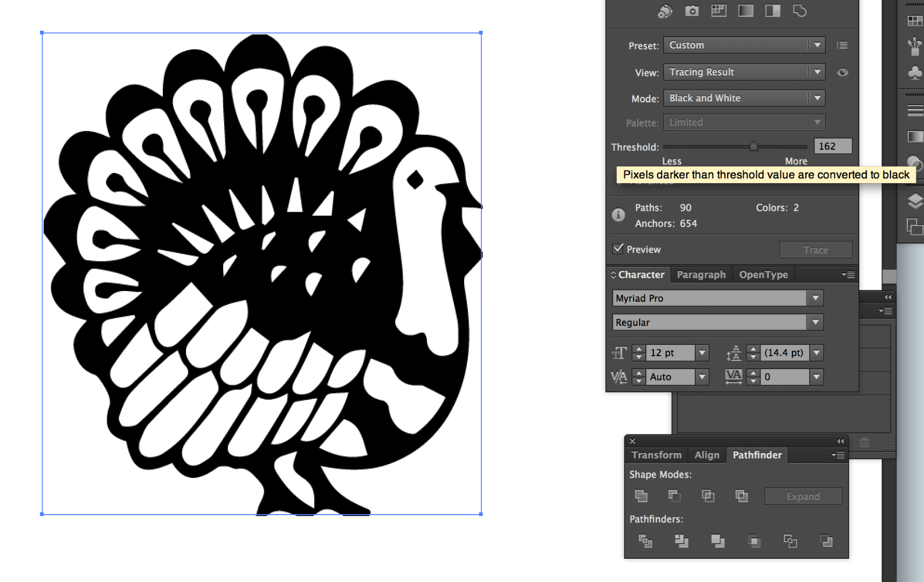Apply the Outline trace preset icon

coord(800,11)
